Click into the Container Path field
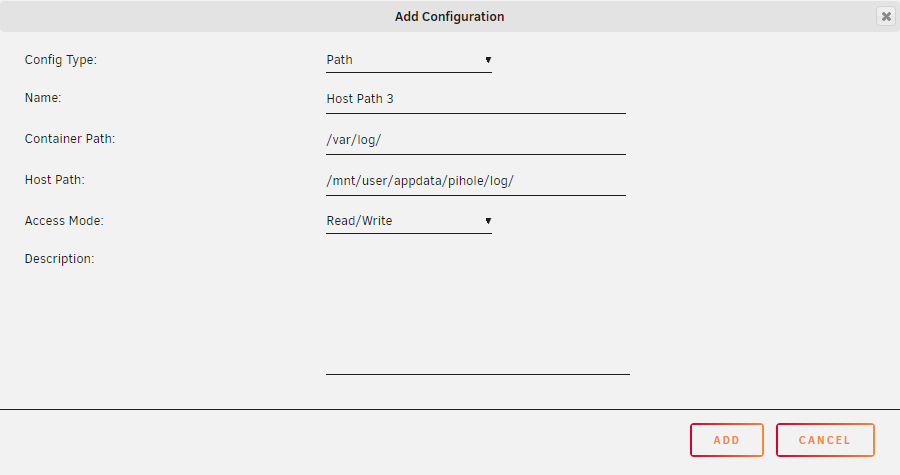The height and width of the screenshot is (475, 900). coord(476,140)
